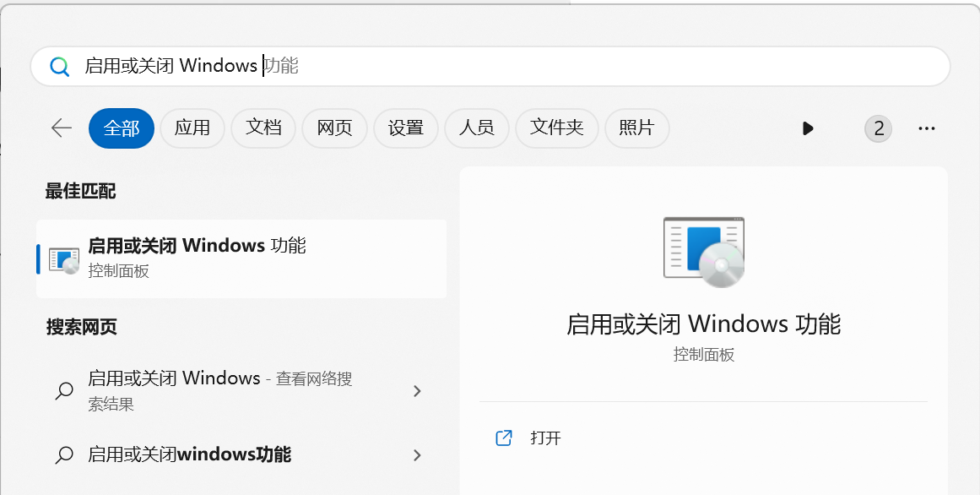Switch to the 网页 filter tab
This screenshot has height=495, width=980.
(334, 128)
